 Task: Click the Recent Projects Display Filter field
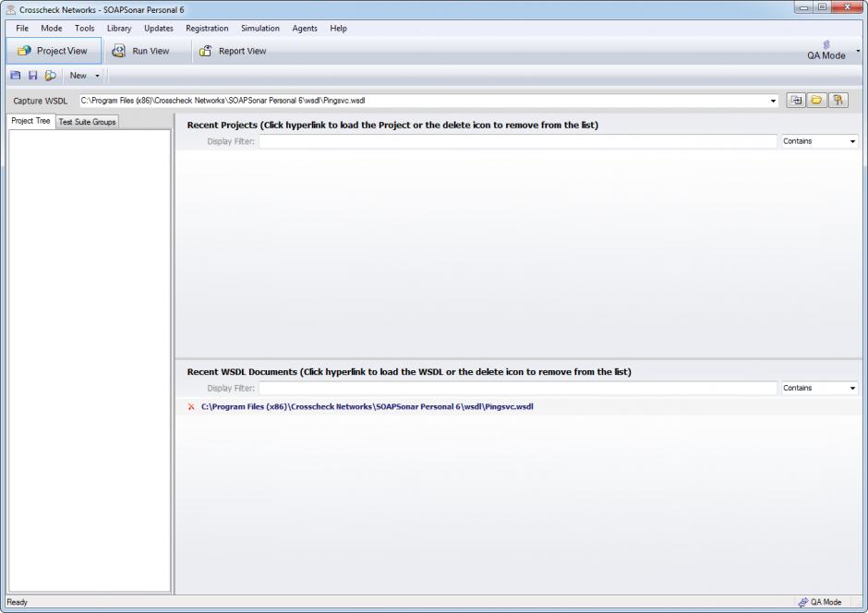point(518,141)
